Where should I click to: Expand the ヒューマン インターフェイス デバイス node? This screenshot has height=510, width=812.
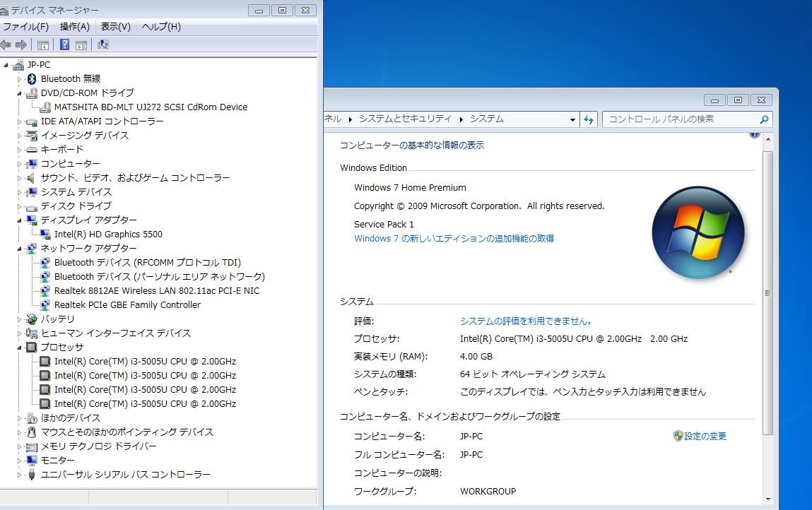[x=20, y=333]
